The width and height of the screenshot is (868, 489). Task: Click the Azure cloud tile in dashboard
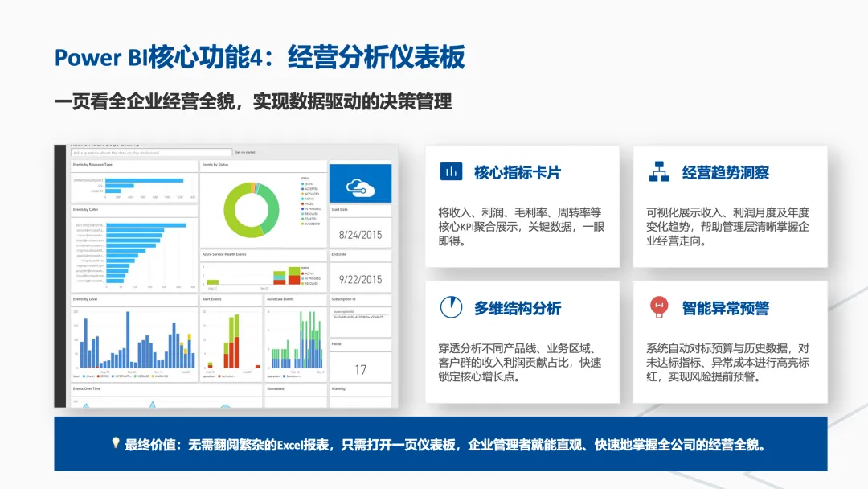[x=360, y=183]
